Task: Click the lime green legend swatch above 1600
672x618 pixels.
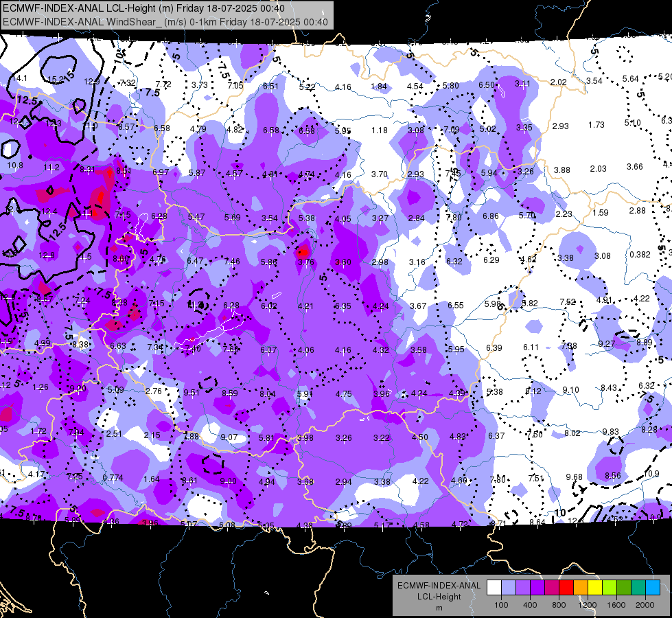Action: point(610,588)
